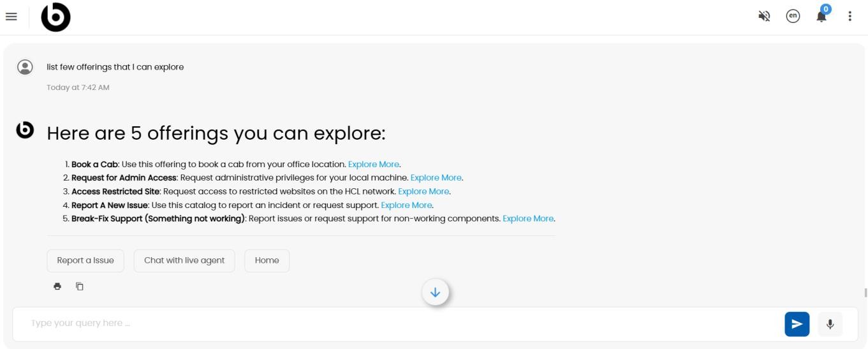This screenshot has height=349, width=868.
Task: Open Explore More for Access Restricted Site
Action: (424, 191)
